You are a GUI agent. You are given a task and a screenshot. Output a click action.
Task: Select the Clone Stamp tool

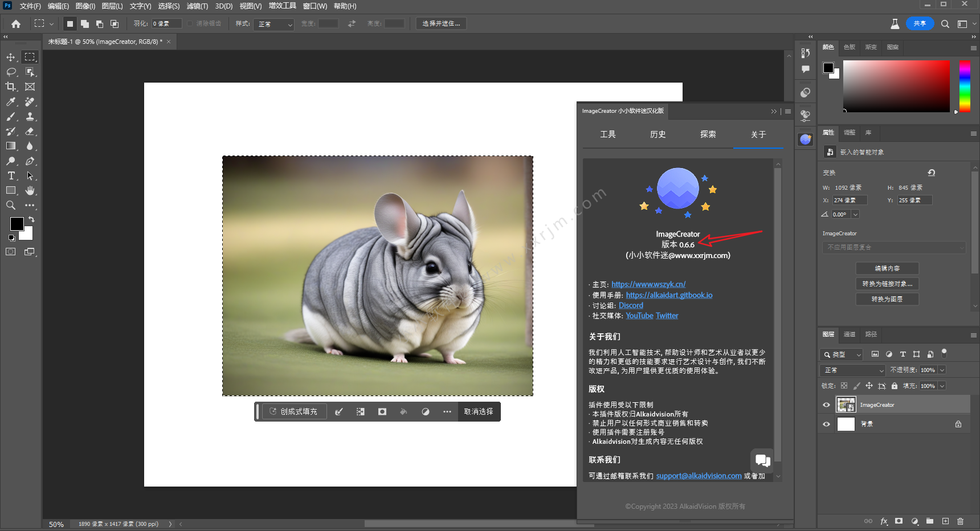coord(30,116)
